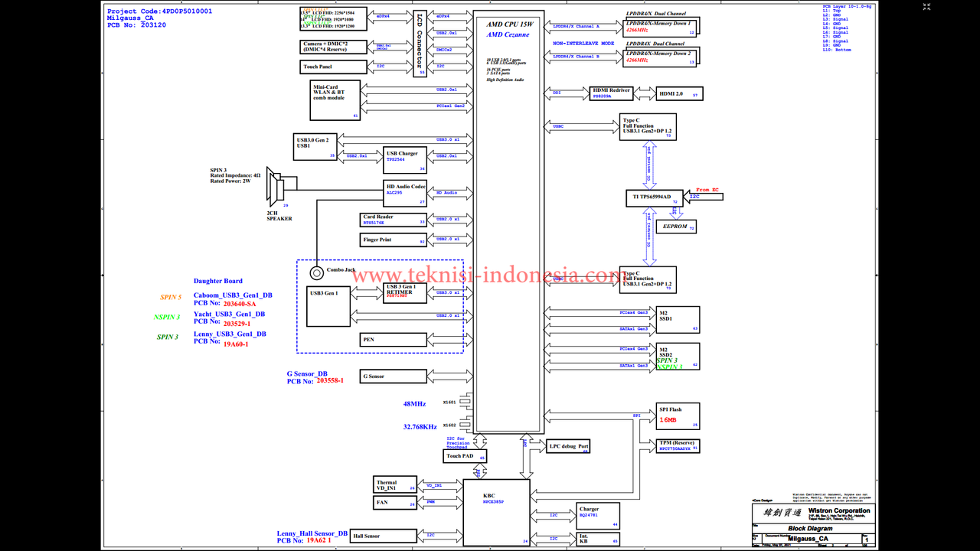The height and width of the screenshot is (551, 980).
Task: Click the 'Mini-Card WLAN & BT' block
Action: pos(335,102)
